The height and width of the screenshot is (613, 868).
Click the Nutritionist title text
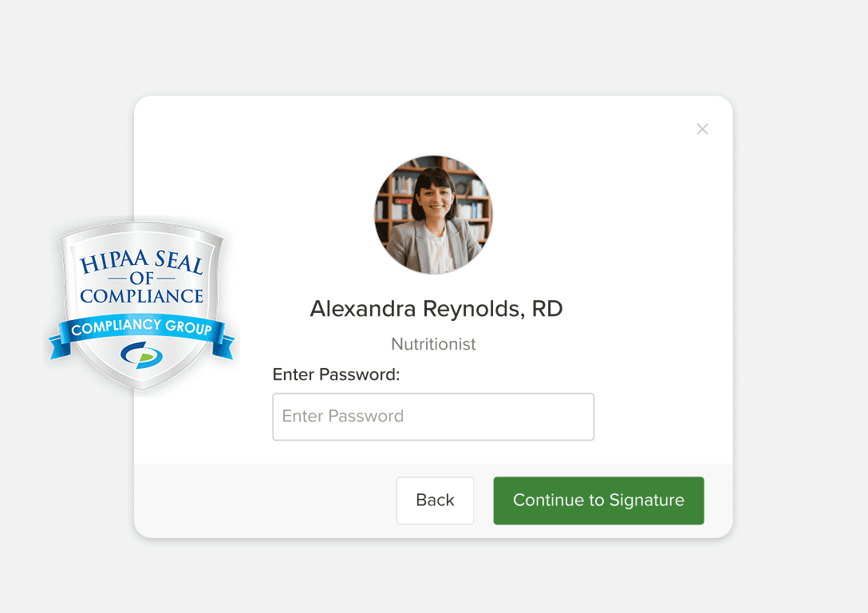pos(433,344)
